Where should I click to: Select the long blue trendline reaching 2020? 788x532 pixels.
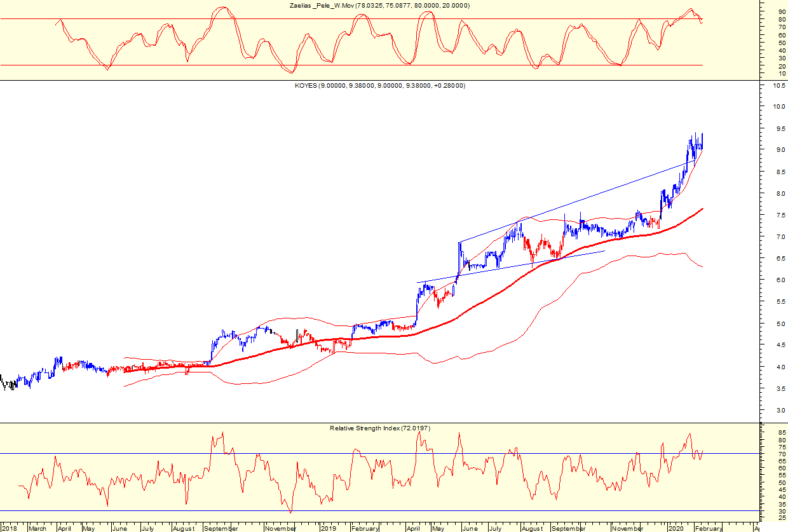point(572,203)
